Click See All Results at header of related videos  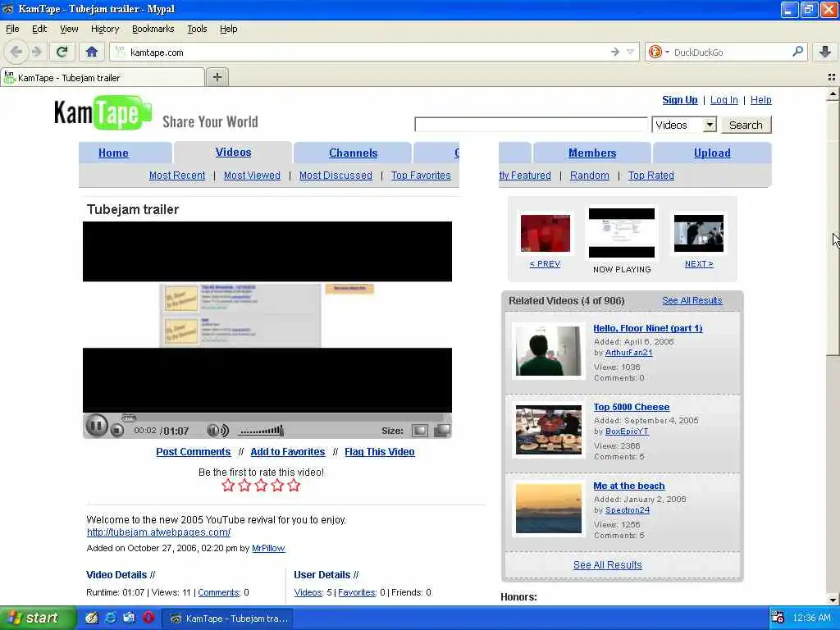(x=692, y=300)
